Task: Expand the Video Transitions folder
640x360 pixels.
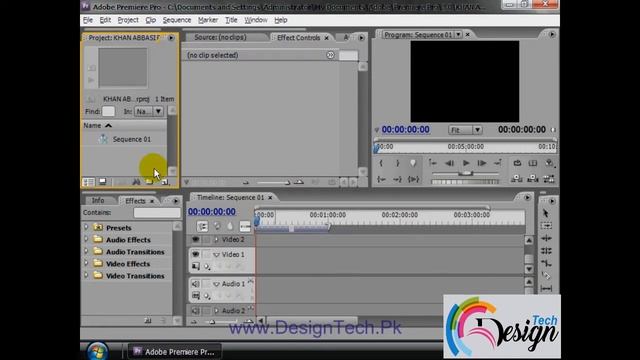Action: [86, 276]
